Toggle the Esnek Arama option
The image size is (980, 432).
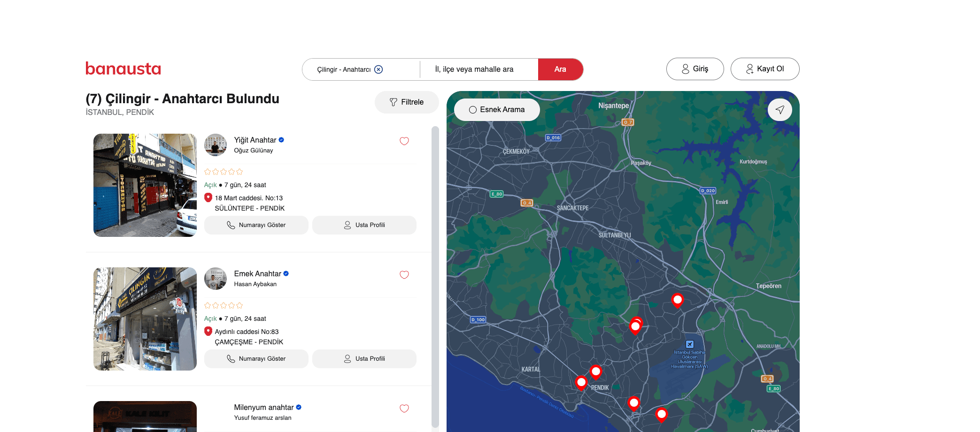[497, 110]
